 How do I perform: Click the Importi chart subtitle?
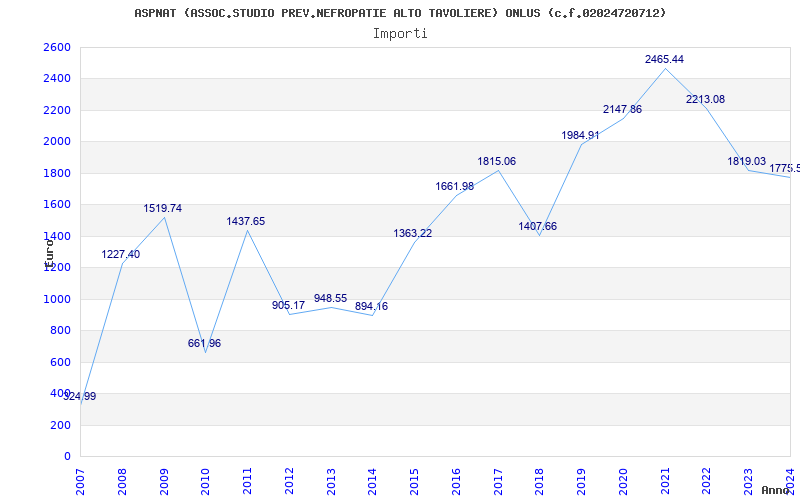[400, 34]
